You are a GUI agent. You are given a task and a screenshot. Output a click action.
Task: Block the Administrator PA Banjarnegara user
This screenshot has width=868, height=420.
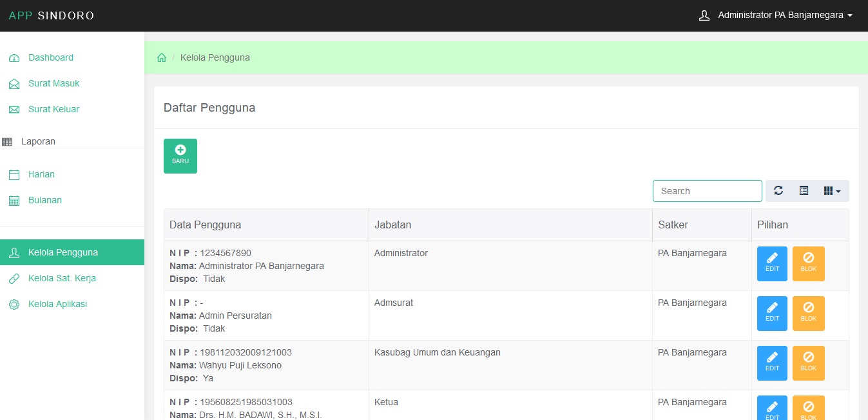click(808, 264)
